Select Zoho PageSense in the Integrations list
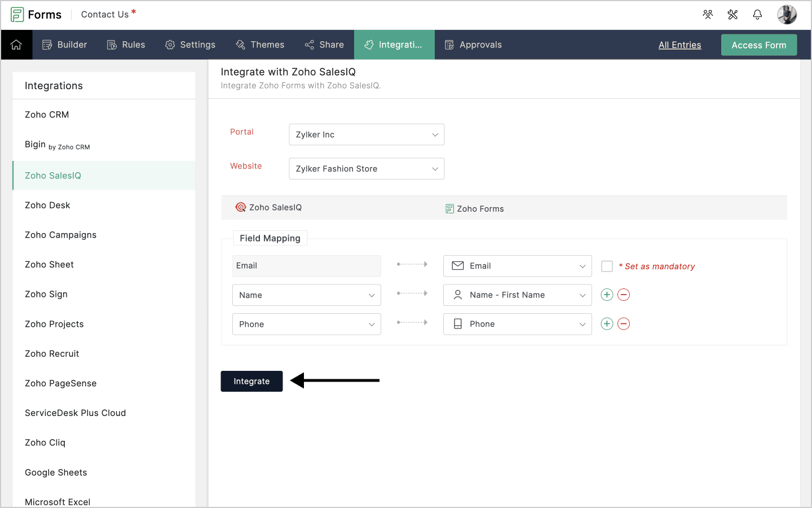 (x=104, y=383)
